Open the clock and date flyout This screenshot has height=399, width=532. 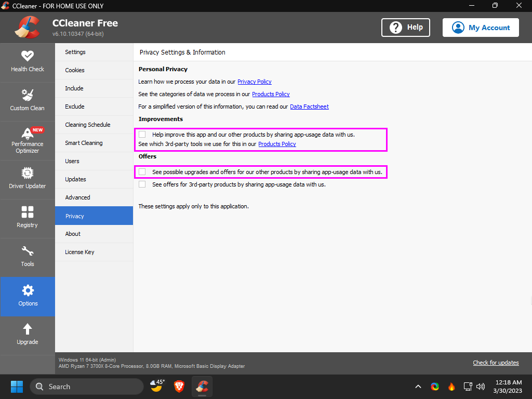[508, 387]
